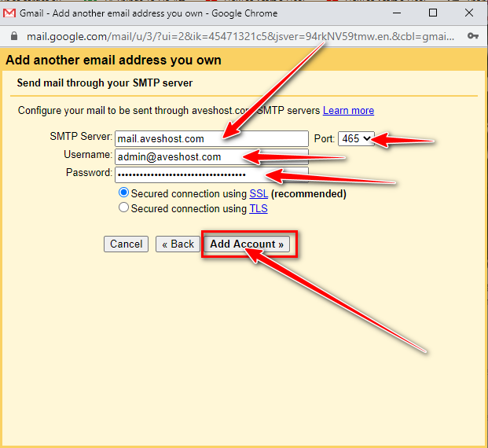The height and width of the screenshot is (448, 488).
Task: Open the Learn more link
Action: (x=348, y=111)
